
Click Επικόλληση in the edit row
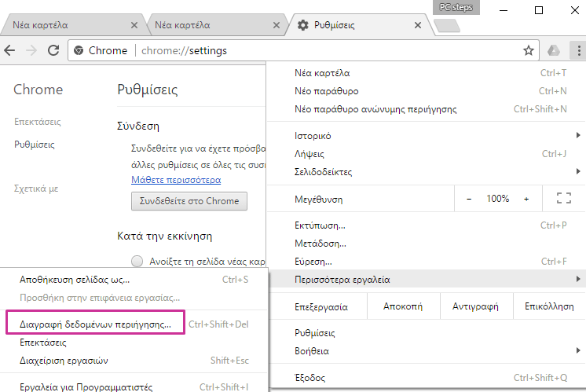tap(549, 306)
